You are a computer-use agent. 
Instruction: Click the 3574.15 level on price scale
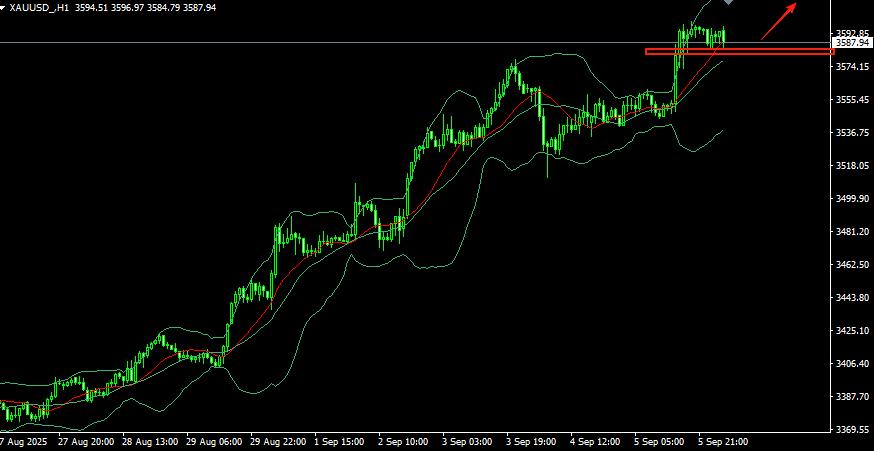(x=852, y=67)
